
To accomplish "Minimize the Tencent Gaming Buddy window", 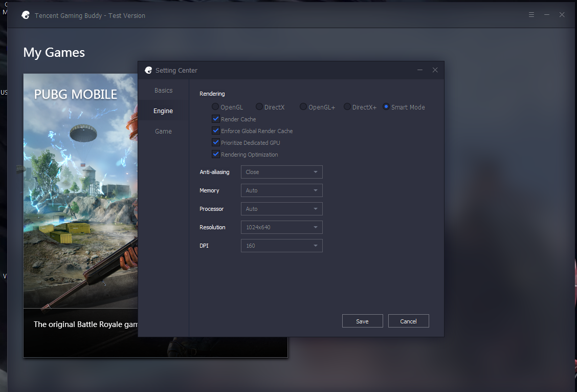I will 547,15.
